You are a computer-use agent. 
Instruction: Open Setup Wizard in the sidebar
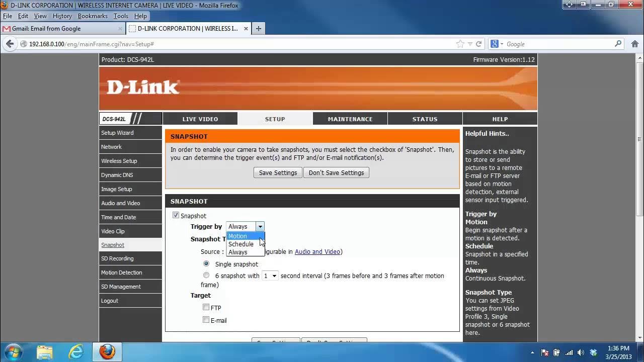[130, 133]
